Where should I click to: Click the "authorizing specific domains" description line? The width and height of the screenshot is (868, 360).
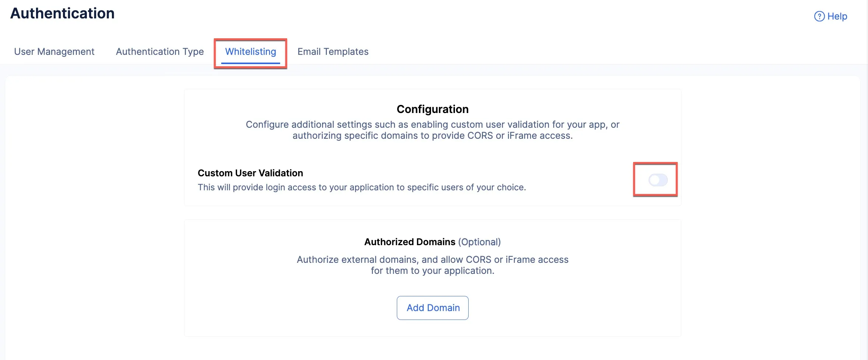(433, 135)
